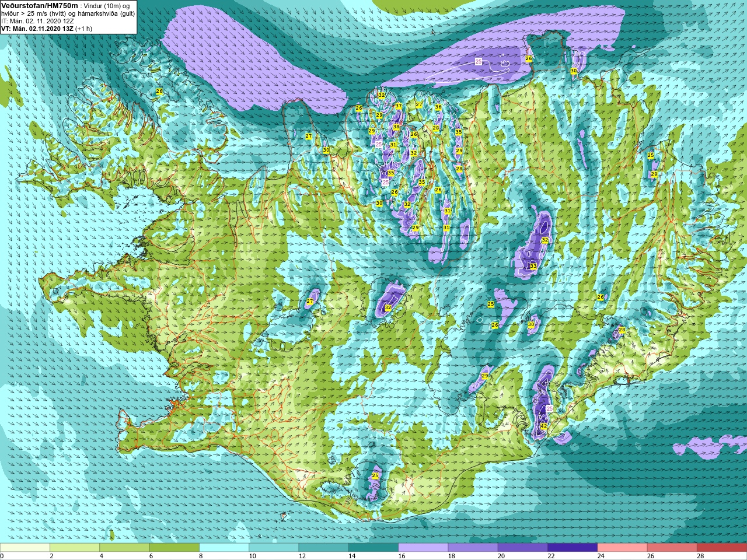Click the 'IT: Mán. 02. 11. 2020 12Z' line
Viewport: 747px width, 560px height.
point(37,21)
